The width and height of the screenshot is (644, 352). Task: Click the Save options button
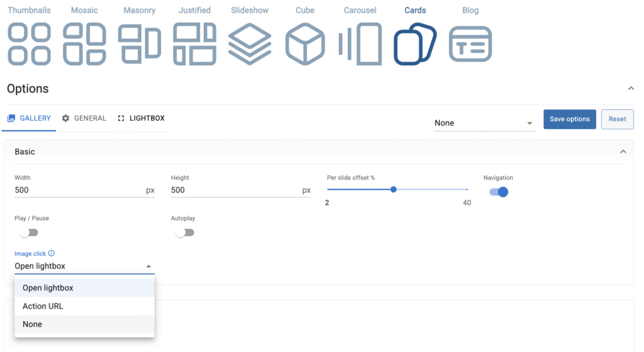[569, 119]
